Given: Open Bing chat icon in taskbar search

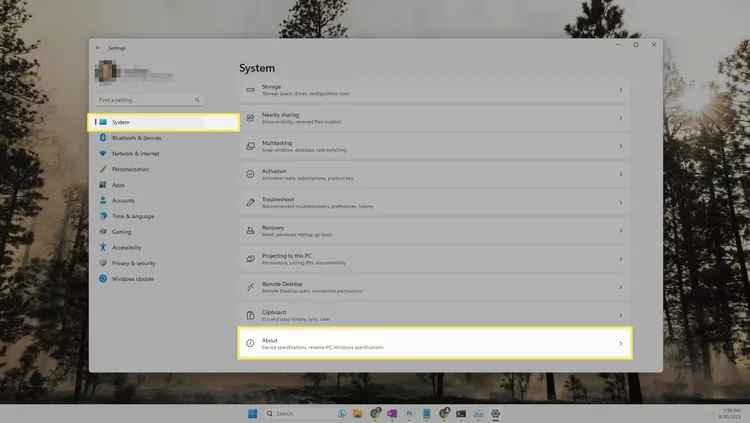Looking at the screenshot, I should [x=342, y=414].
